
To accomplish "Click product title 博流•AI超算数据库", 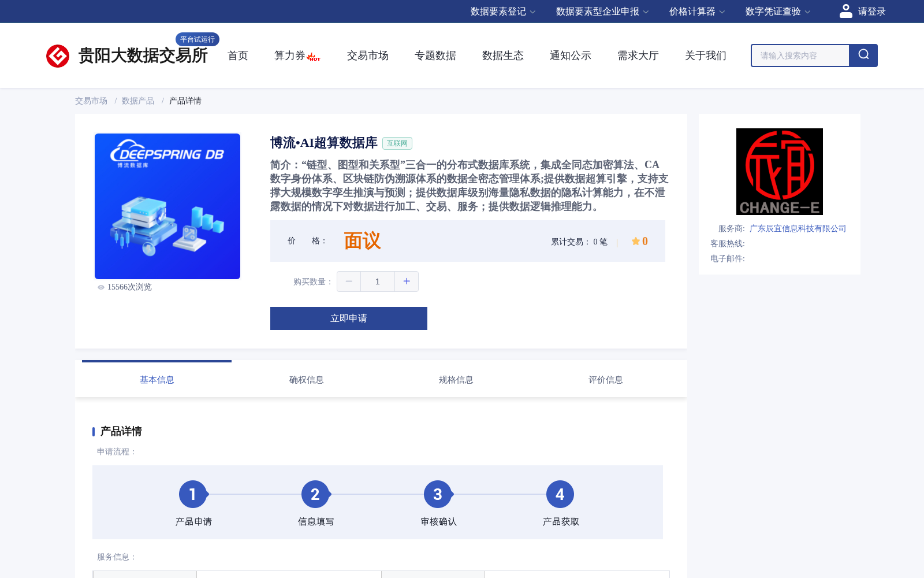I will 324,143.
